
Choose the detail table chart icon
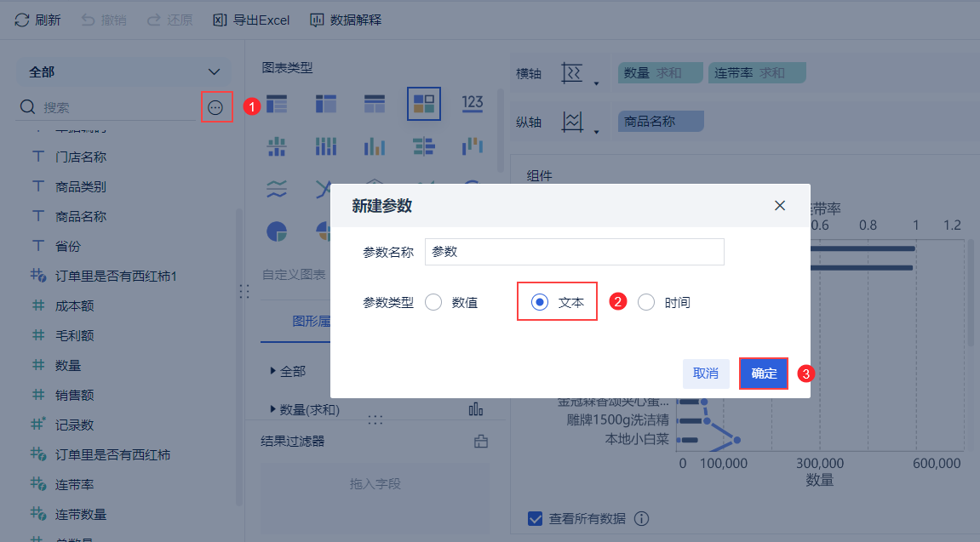click(x=375, y=104)
